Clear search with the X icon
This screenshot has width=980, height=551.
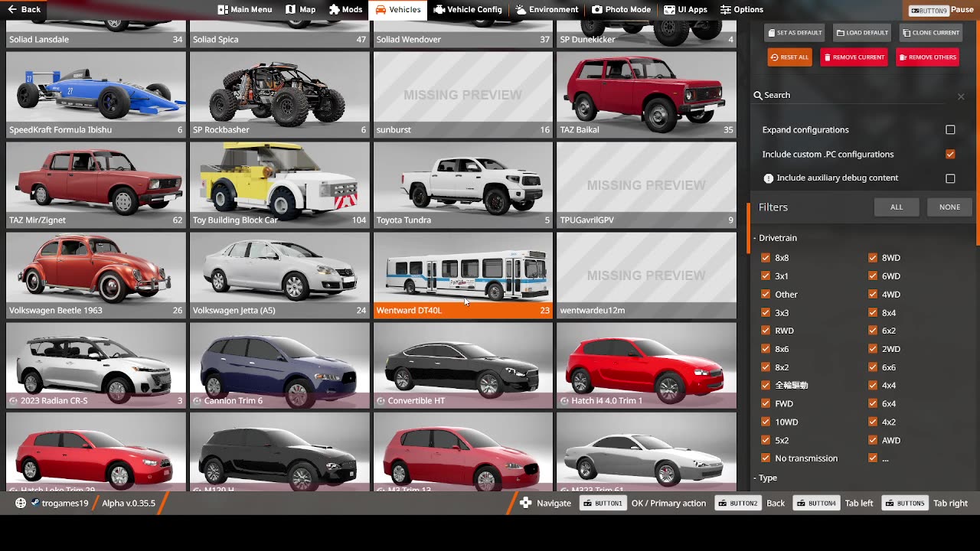coord(961,96)
